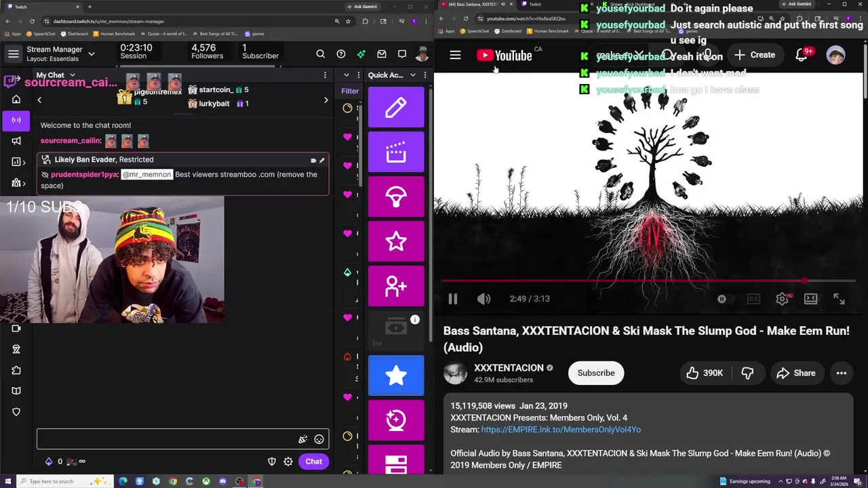Open My Chat panel three-dot menu
Image resolution: width=868 pixels, height=488 pixels.
325,75
